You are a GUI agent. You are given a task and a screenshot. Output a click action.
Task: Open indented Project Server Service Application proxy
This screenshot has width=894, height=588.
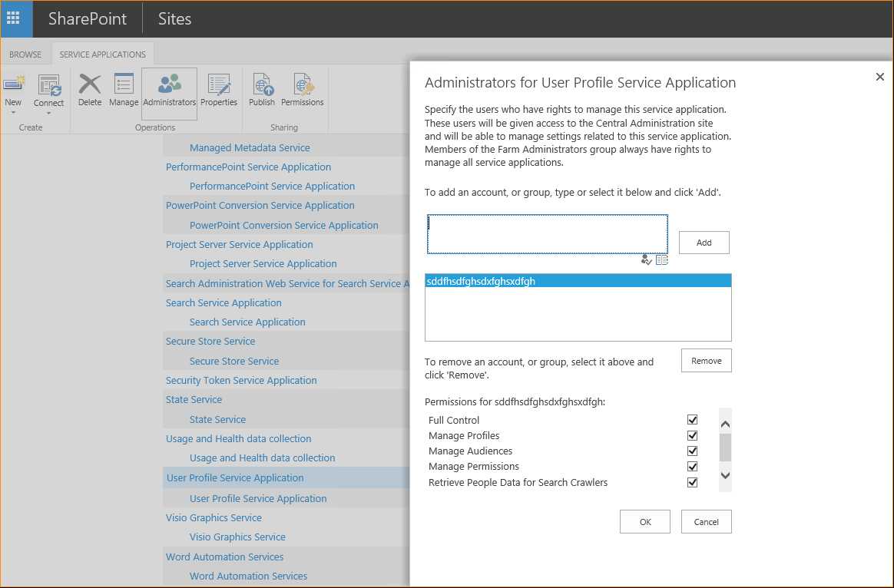(x=263, y=264)
